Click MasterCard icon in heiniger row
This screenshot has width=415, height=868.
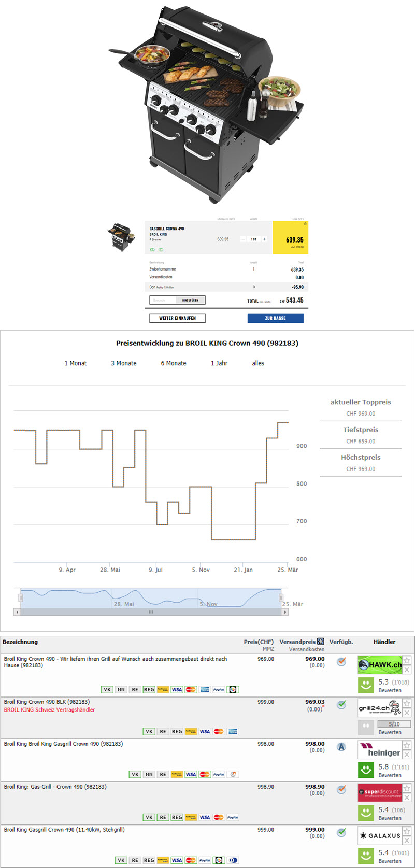click(205, 774)
